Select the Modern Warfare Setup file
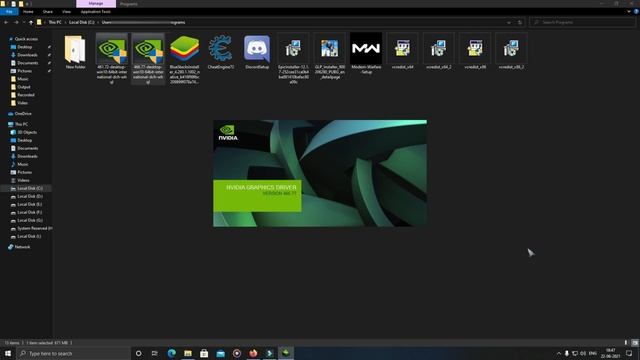The width and height of the screenshot is (640, 360). point(366,54)
